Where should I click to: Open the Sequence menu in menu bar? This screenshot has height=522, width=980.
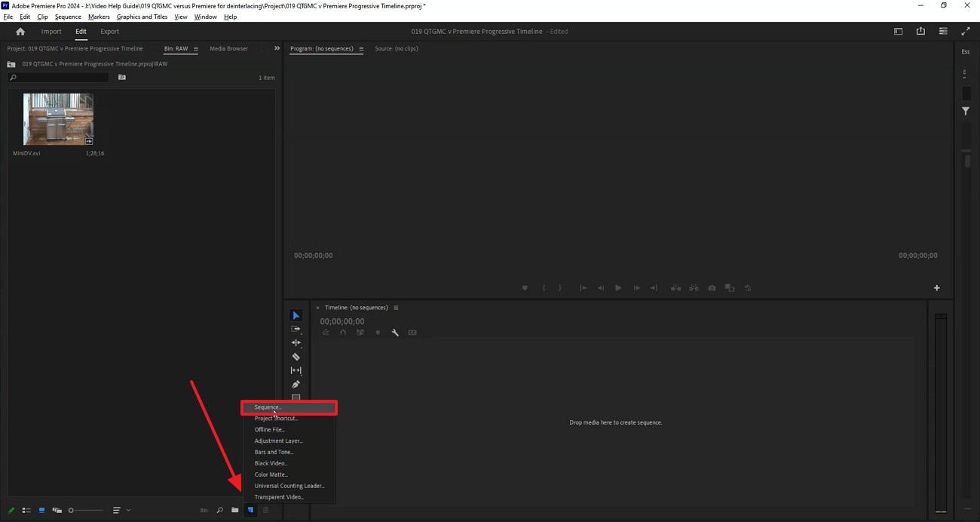[x=68, y=17]
